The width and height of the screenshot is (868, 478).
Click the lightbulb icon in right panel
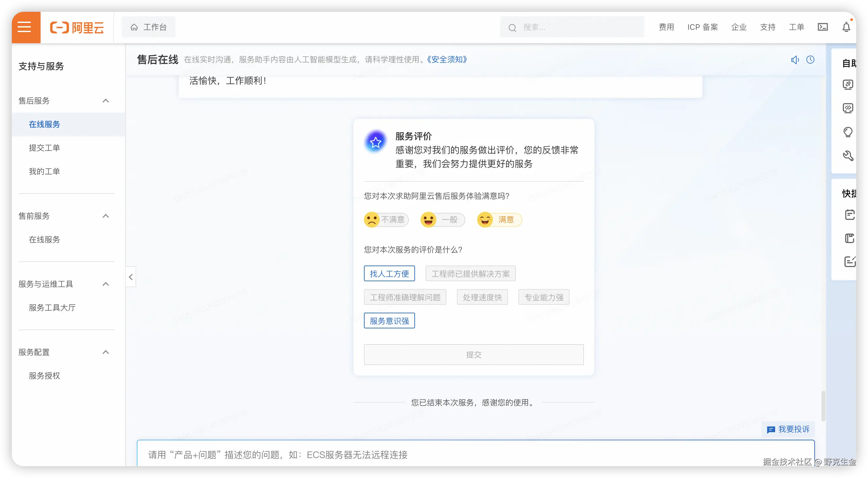click(848, 132)
